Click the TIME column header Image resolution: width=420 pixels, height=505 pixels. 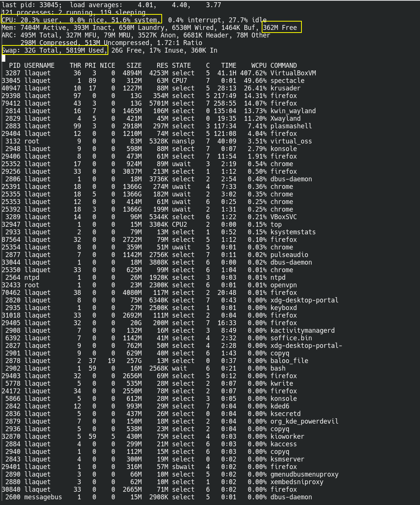click(x=229, y=65)
